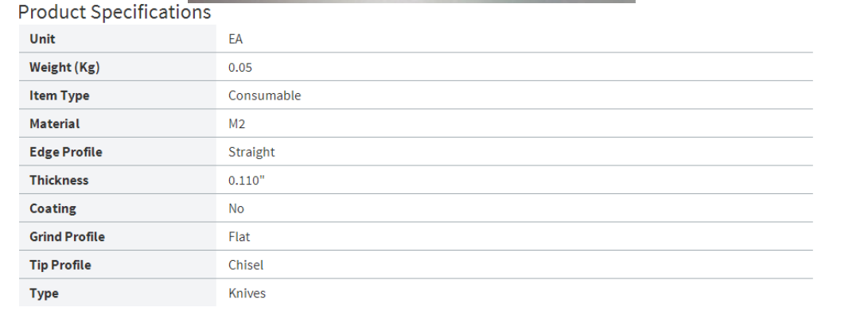Image resolution: width=868 pixels, height=319 pixels.
Task: Select the Weight (Kg) label
Action: point(64,68)
